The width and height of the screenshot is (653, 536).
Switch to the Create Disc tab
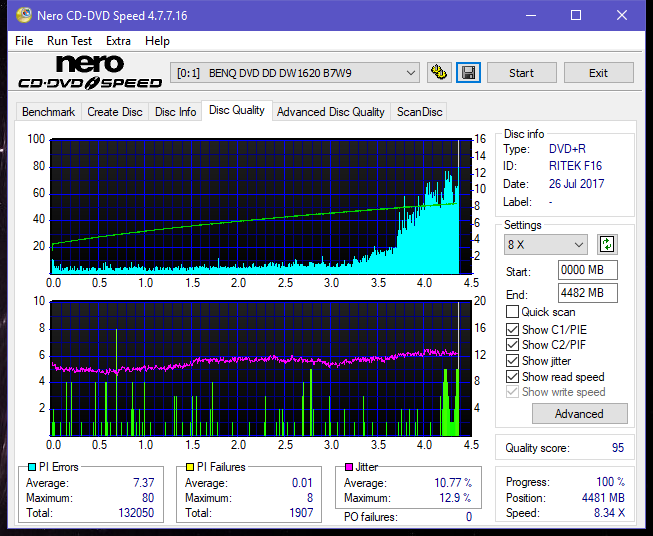115,112
